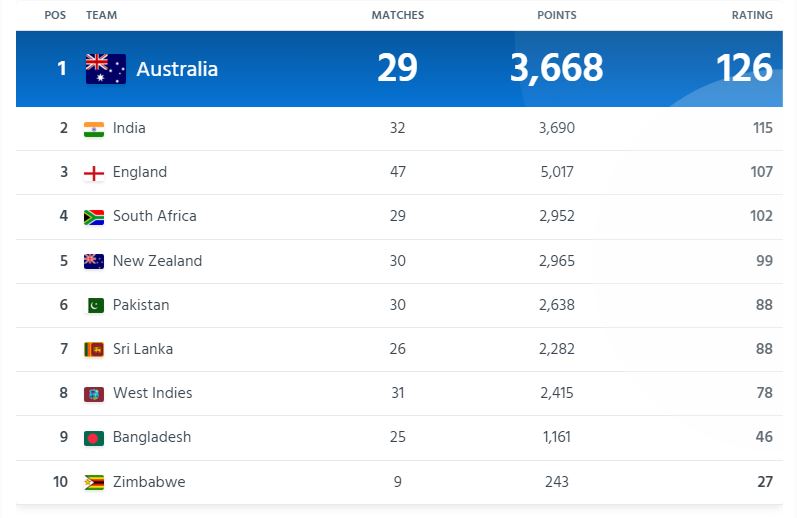Click the India flag icon
Image resolution: width=797 pixels, height=518 pixels.
pos(94,129)
